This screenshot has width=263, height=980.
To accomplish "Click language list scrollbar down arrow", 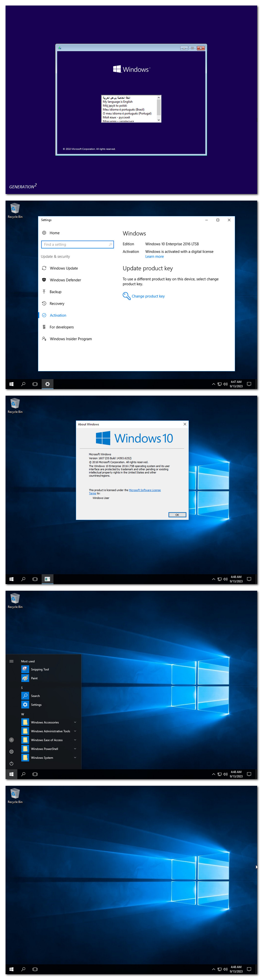I will pyautogui.click(x=159, y=120).
